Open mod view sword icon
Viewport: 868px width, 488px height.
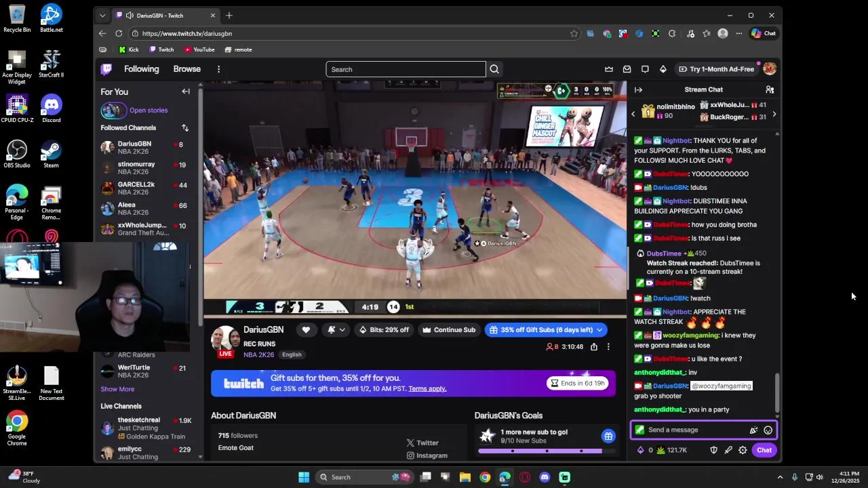728,450
